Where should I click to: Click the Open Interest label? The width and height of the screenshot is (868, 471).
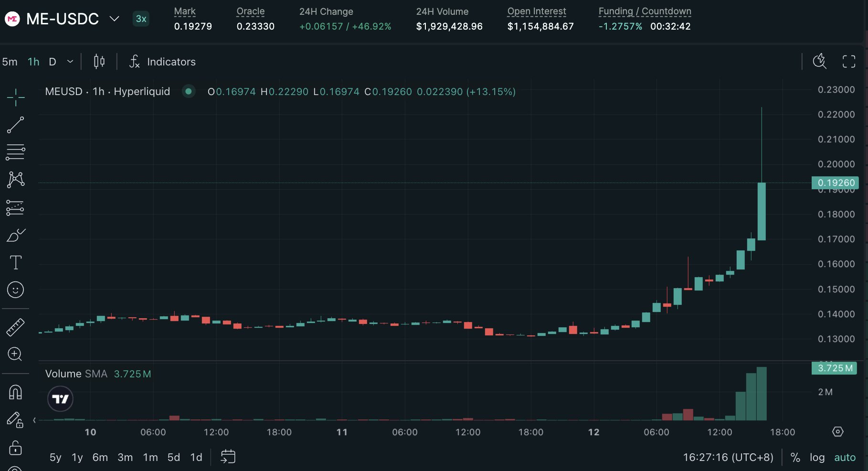[537, 11]
